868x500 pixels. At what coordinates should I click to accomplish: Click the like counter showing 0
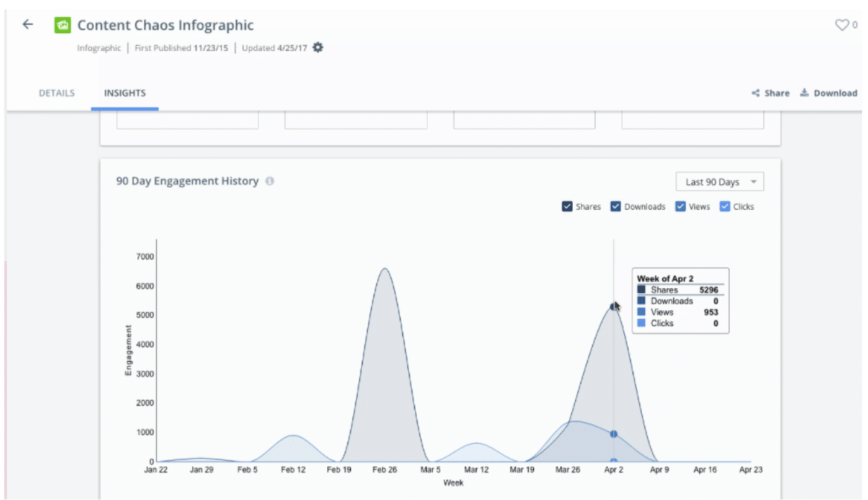click(x=854, y=25)
